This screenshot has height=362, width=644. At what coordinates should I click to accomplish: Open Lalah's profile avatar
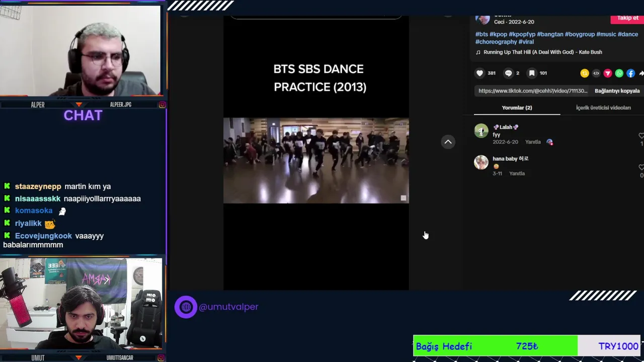point(481,131)
